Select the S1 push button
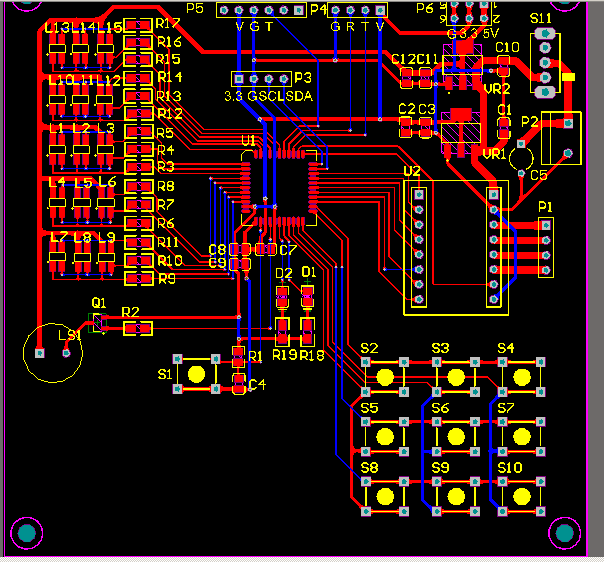Screen dimensions: 604x562 (x=196, y=374)
